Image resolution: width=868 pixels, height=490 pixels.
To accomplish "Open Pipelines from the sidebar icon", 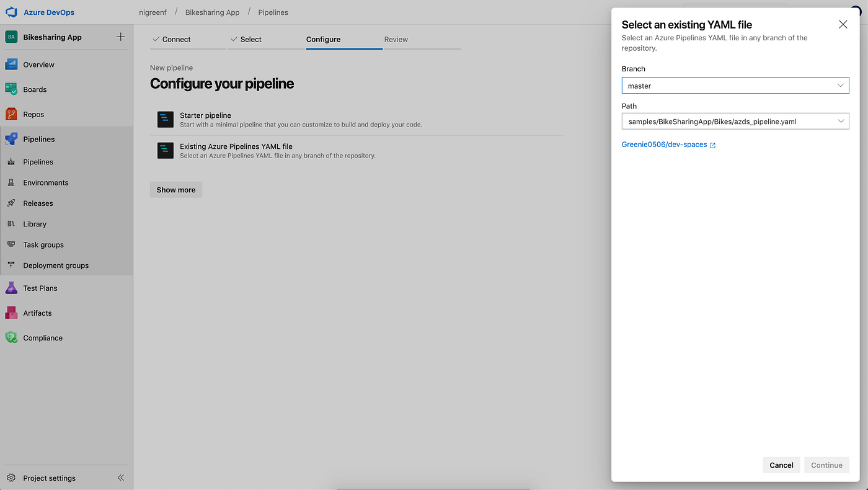I will [11, 139].
